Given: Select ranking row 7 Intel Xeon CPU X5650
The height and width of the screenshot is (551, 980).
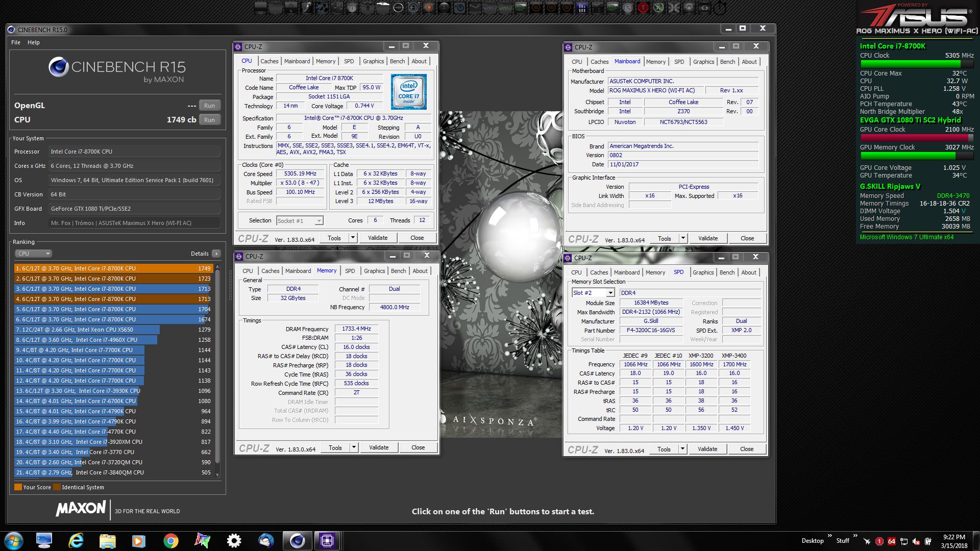Looking at the screenshot, I should (x=113, y=330).
